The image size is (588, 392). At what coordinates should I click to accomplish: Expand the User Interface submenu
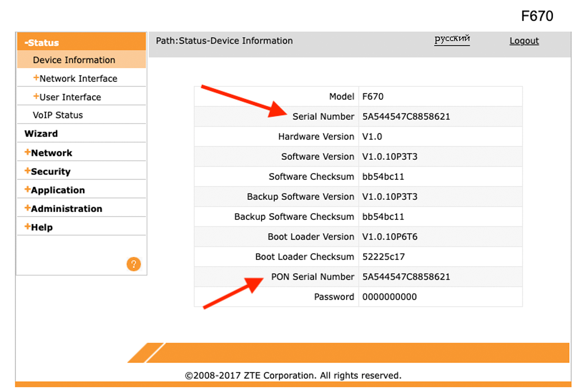[67, 97]
